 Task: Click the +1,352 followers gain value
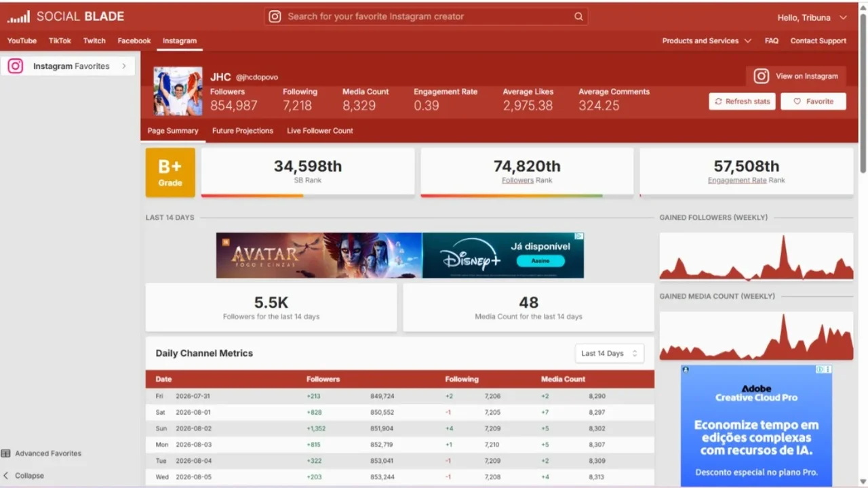coord(316,428)
